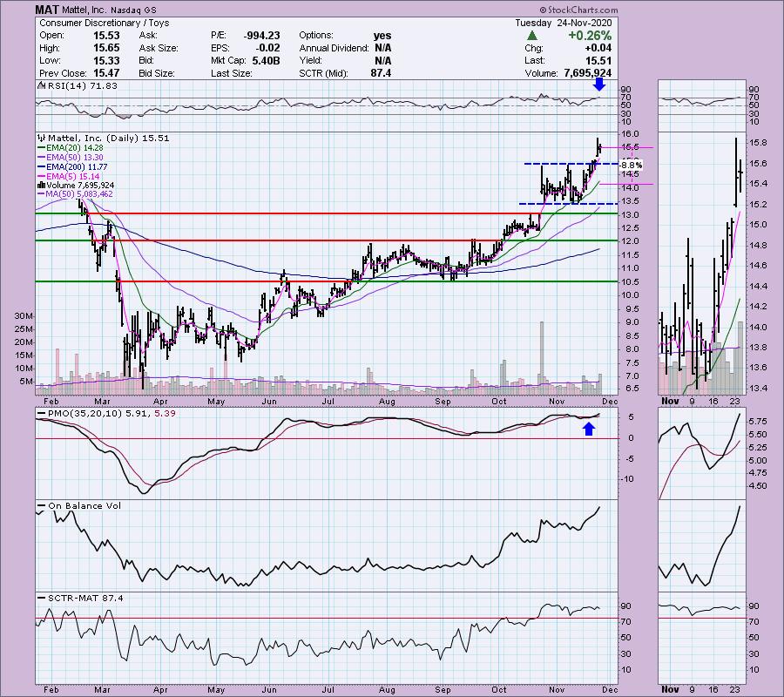The image size is (784, 697).
Task: Click the Bid Size label
Action: [x=157, y=73]
